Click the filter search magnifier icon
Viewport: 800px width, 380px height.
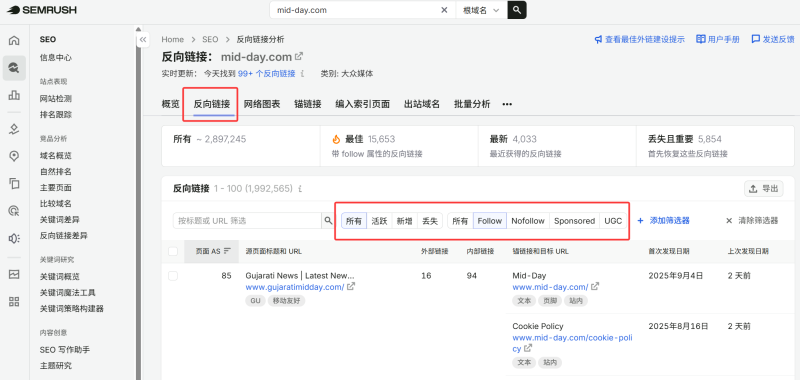[328, 220]
